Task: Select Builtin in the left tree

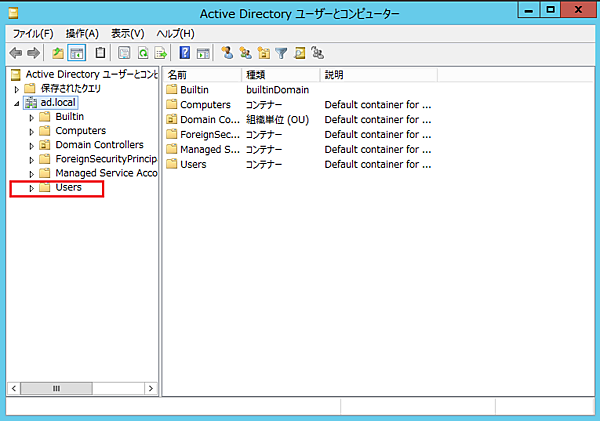Action: click(x=70, y=117)
